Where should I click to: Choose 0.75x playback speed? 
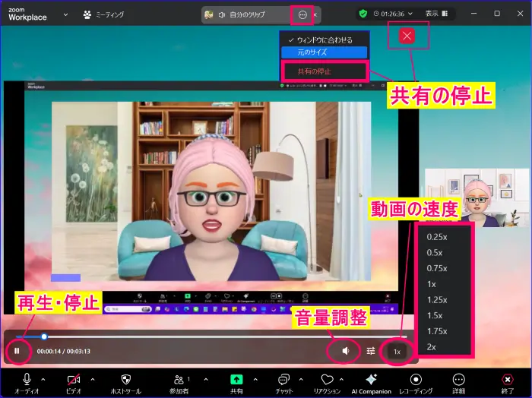coord(437,268)
